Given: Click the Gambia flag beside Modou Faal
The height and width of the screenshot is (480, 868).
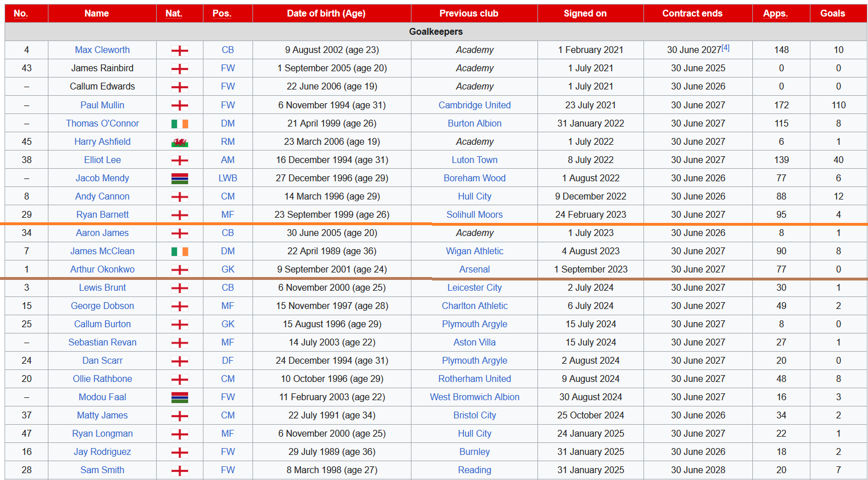Looking at the screenshot, I should click(180, 397).
